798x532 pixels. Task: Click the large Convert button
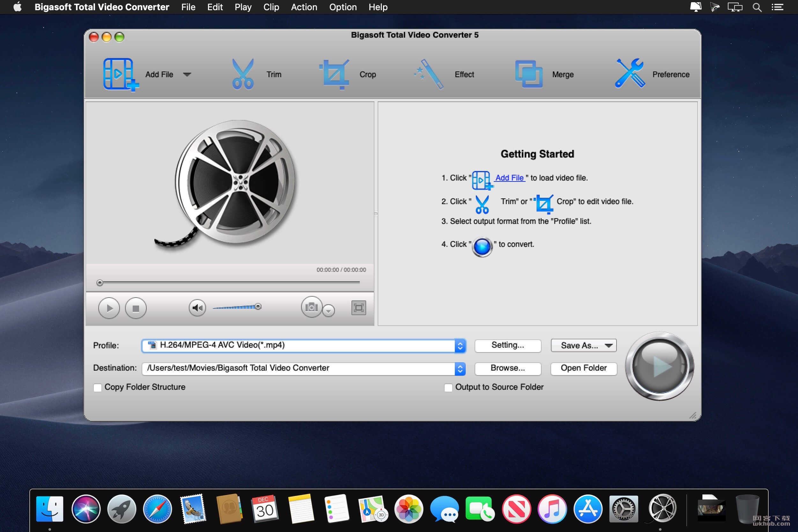tap(659, 366)
